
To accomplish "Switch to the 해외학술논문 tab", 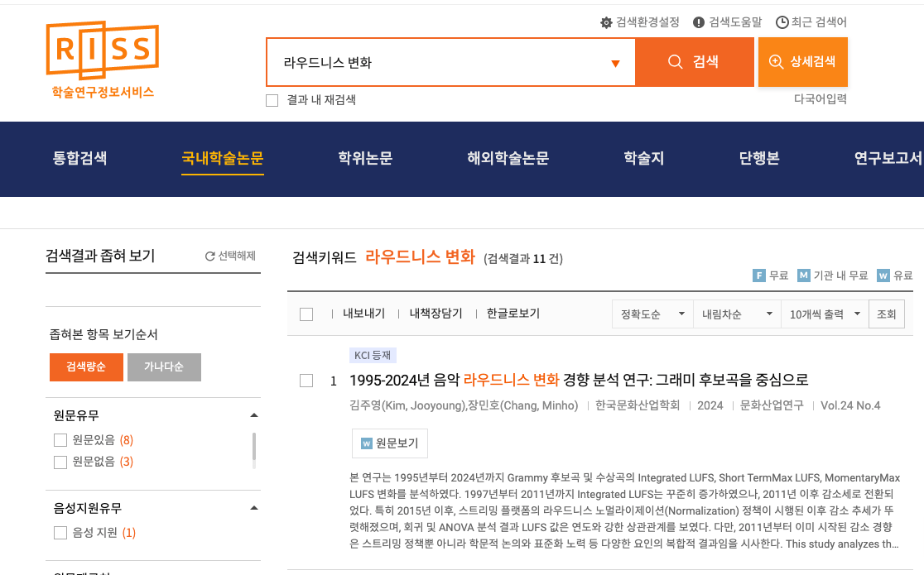I will tap(508, 158).
